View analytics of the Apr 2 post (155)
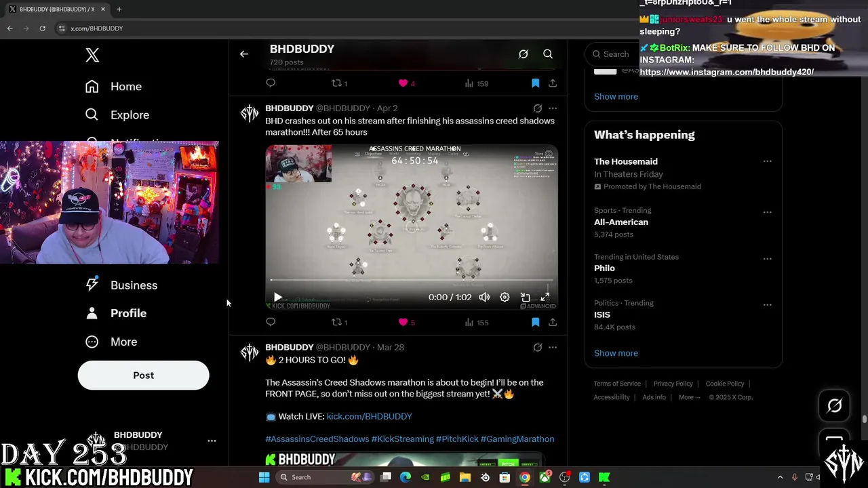The width and height of the screenshot is (868, 488). point(476,323)
